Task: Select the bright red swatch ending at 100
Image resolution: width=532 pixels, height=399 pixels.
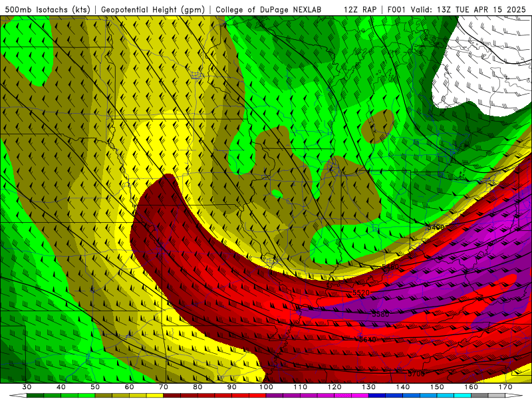Action: click(258, 396)
